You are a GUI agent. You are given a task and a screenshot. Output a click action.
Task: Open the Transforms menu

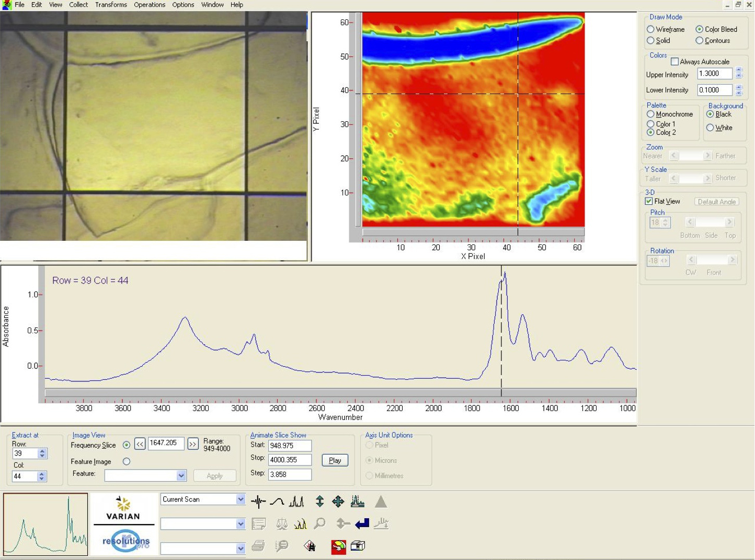point(111,5)
